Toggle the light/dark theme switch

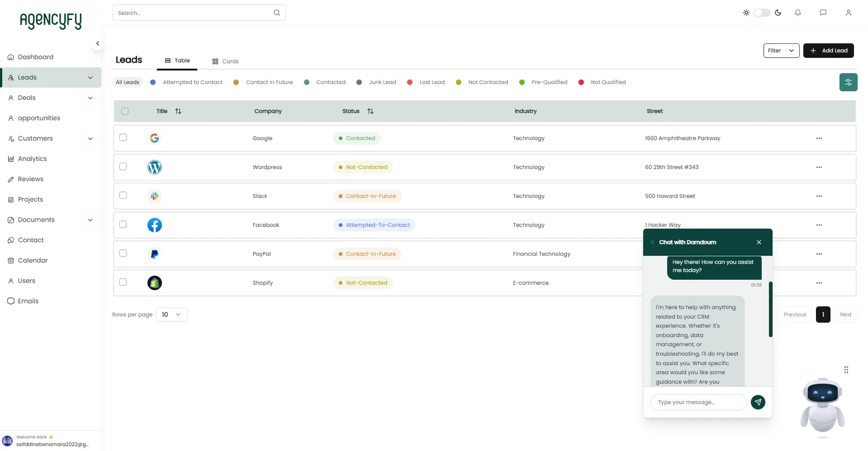(762, 12)
